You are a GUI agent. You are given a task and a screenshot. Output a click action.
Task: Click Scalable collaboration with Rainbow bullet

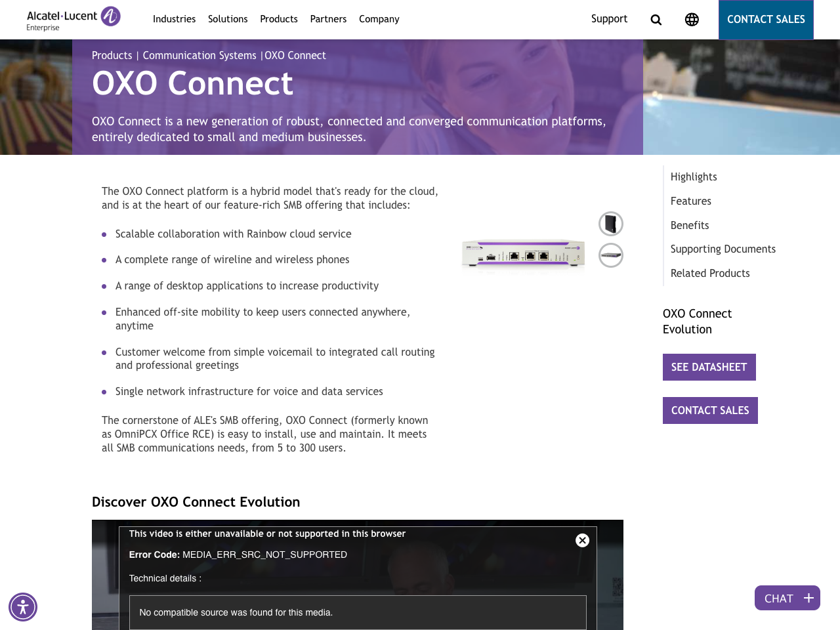pyautogui.click(x=234, y=234)
